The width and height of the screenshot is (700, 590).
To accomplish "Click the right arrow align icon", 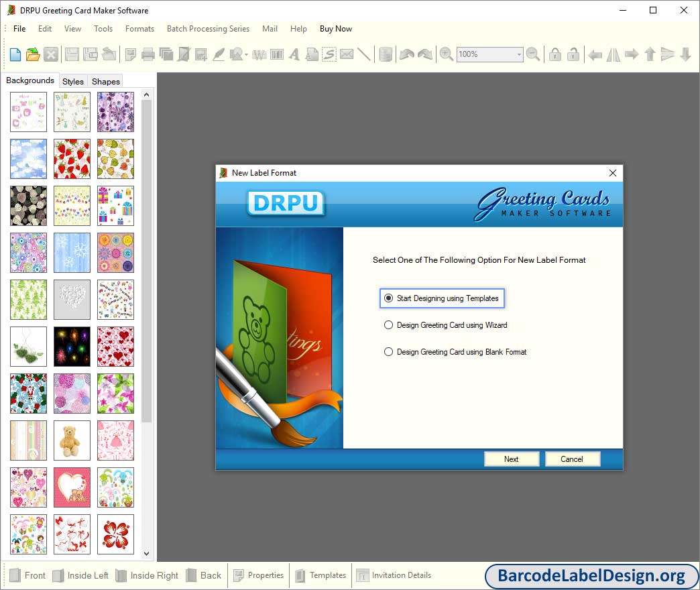I will click(631, 54).
